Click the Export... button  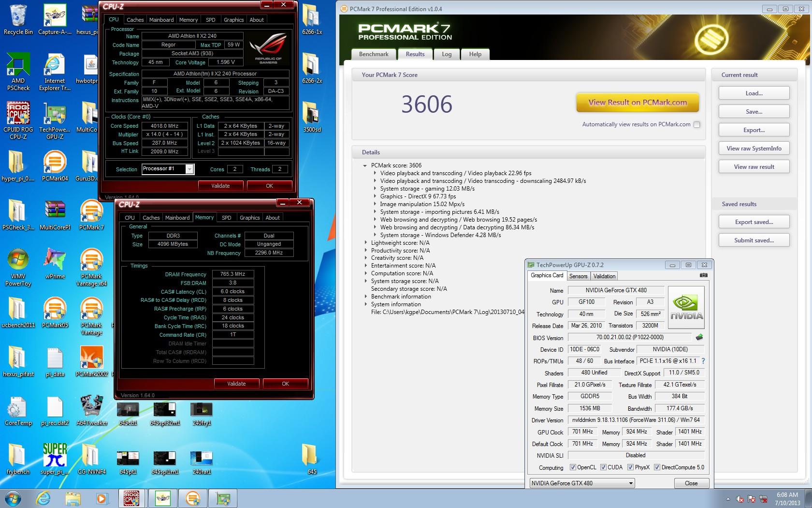tap(754, 130)
